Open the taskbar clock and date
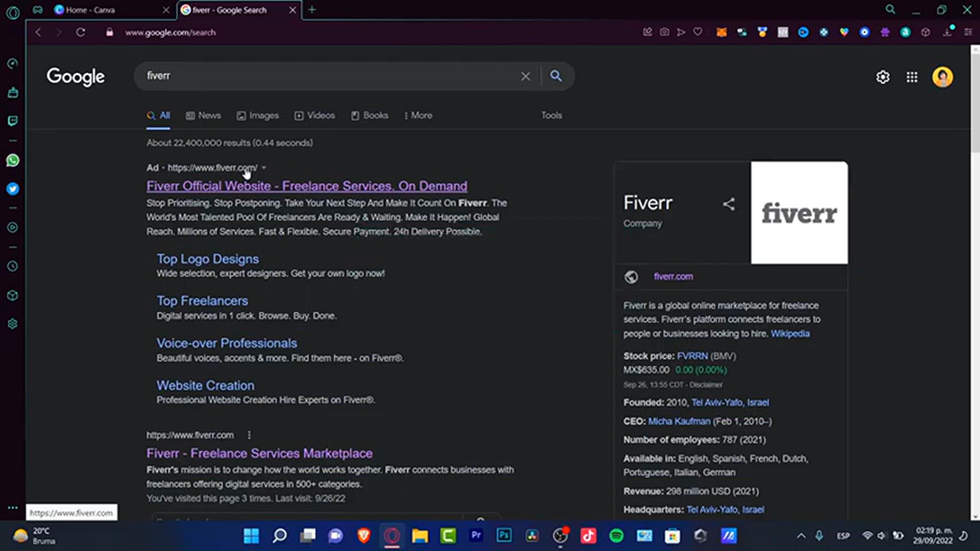The width and height of the screenshot is (980, 551). 933,536
